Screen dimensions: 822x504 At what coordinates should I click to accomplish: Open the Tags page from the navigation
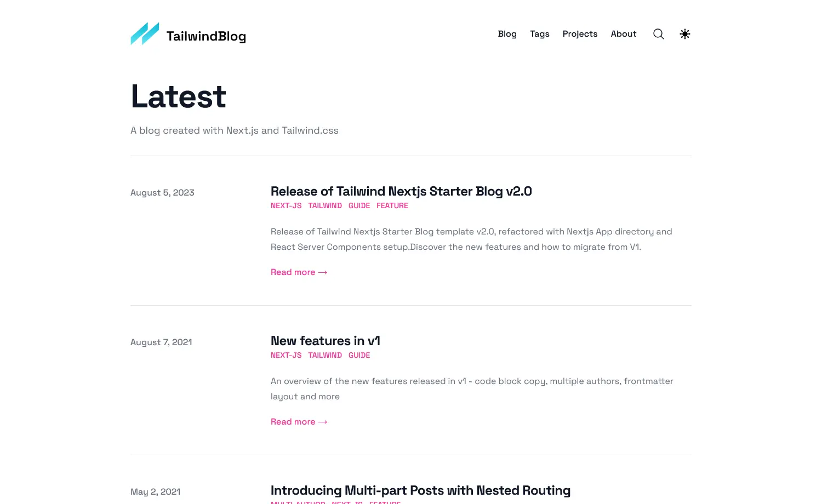[539, 34]
